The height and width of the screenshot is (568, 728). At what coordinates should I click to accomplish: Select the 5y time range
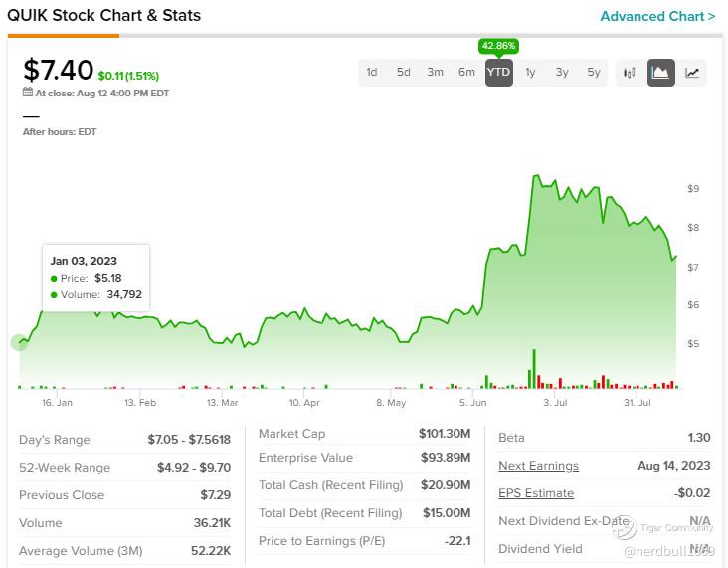(594, 72)
